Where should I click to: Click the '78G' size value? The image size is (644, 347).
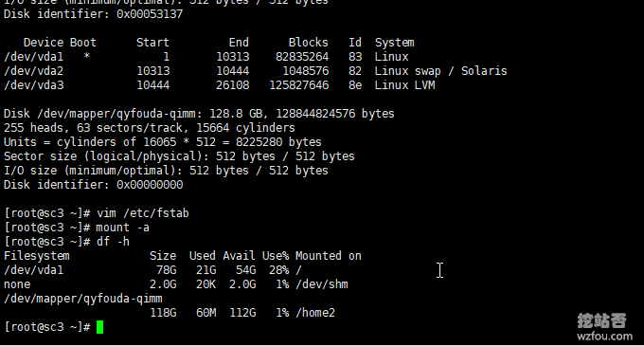pos(167,270)
